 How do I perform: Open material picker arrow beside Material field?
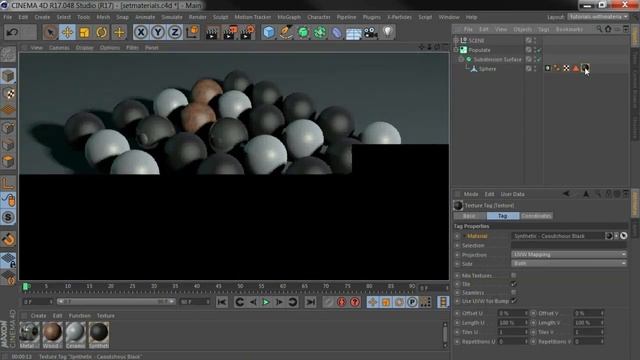616,236
